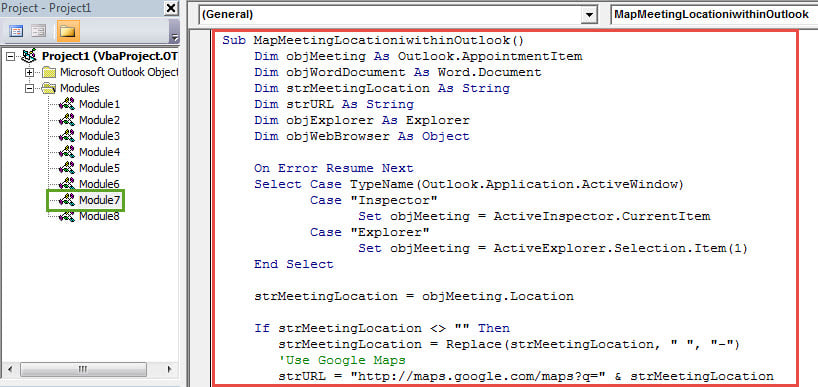Click the 'Dim objExplorer As Explorer' line
The height and width of the screenshot is (387, 818).
(x=362, y=120)
